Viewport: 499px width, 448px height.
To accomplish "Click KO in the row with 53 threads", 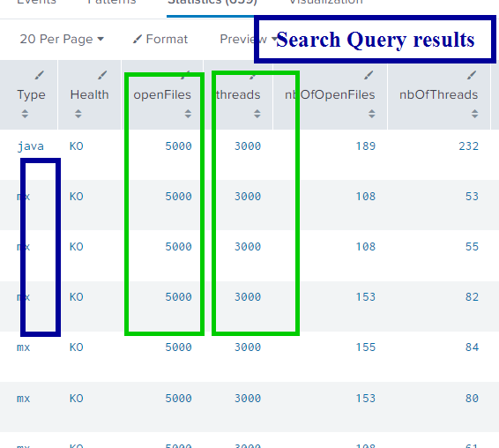I will coord(77,197).
